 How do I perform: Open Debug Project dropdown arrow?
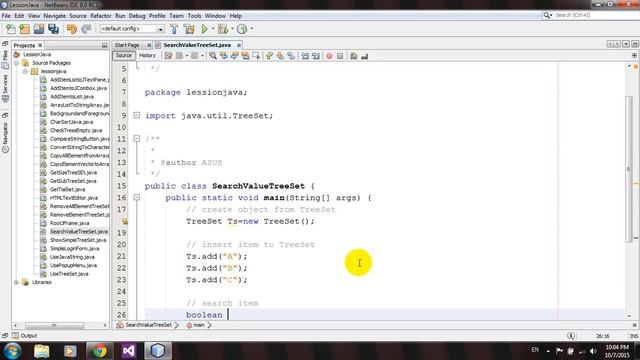click(x=232, y=29)
